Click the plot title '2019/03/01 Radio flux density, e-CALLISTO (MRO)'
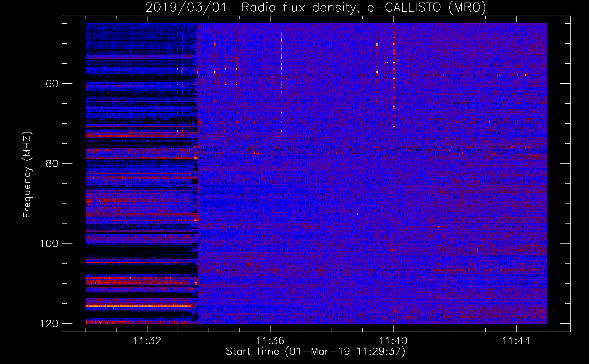The width and height of the screenshot is (589, 364). pos(316,7)
